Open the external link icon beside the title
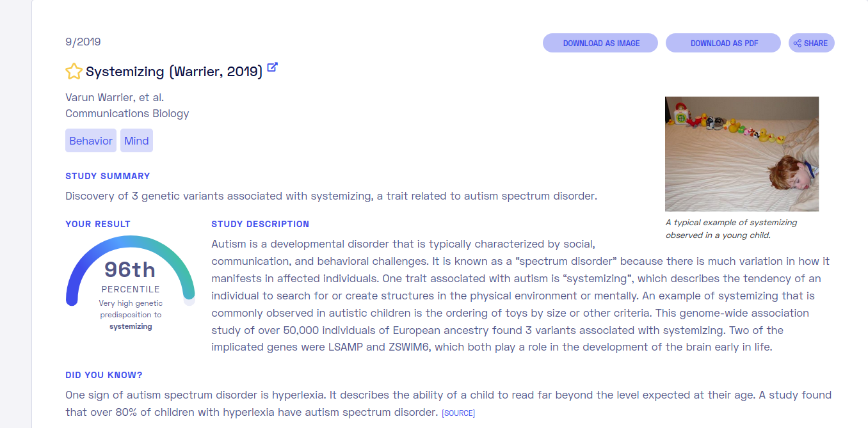 point(273,67)
